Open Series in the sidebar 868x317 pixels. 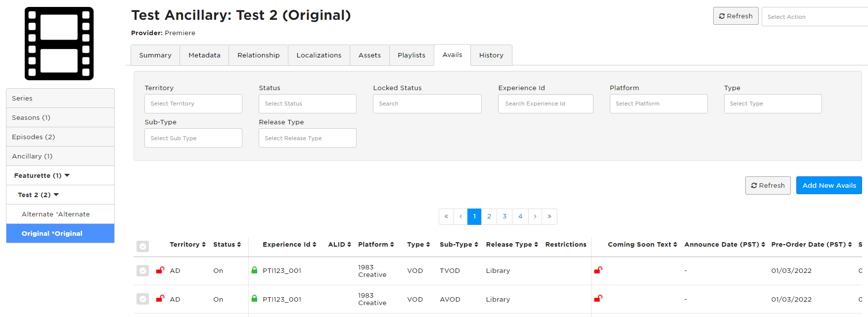[x=60, y=98]
